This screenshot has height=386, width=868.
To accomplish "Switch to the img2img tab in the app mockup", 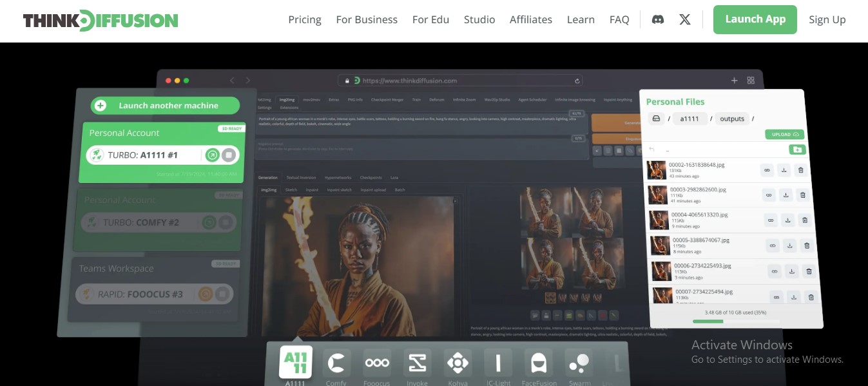I will (287, 100).
